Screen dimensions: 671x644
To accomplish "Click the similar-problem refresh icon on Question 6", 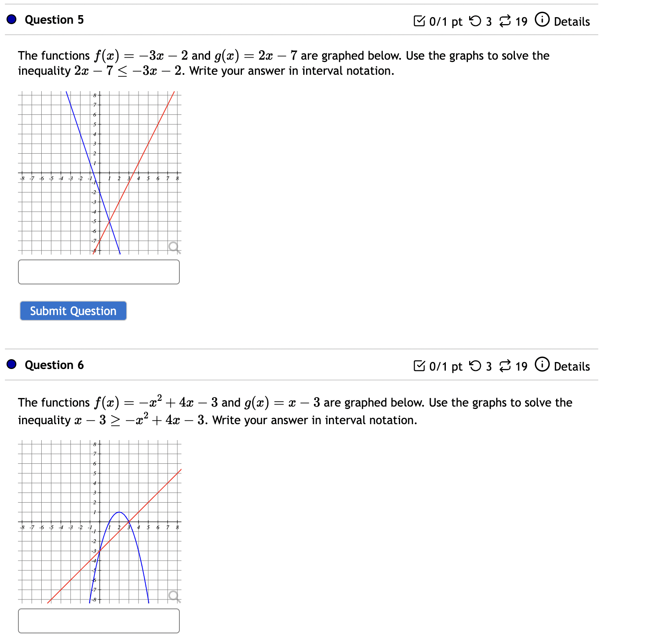I will (x=505, y=366).
